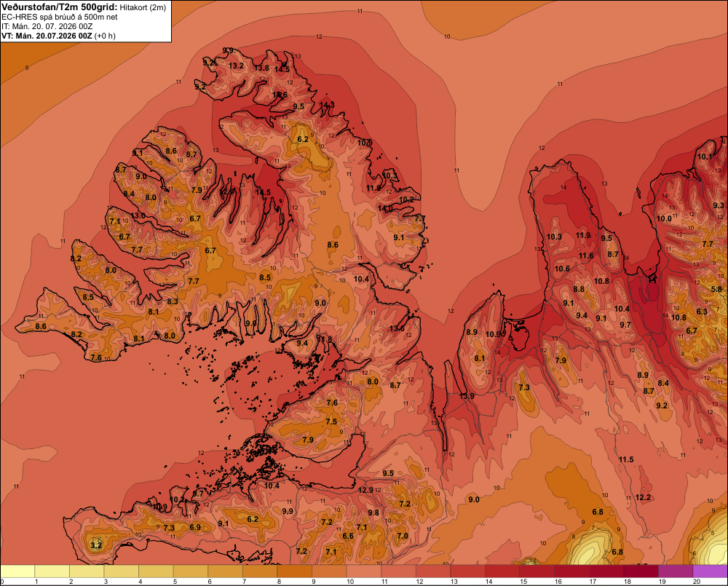Click the 'VT: Mán. 20.07.2026 00Z' line
728x586 pixels.
pyautogui.click(x=47, y=36)
